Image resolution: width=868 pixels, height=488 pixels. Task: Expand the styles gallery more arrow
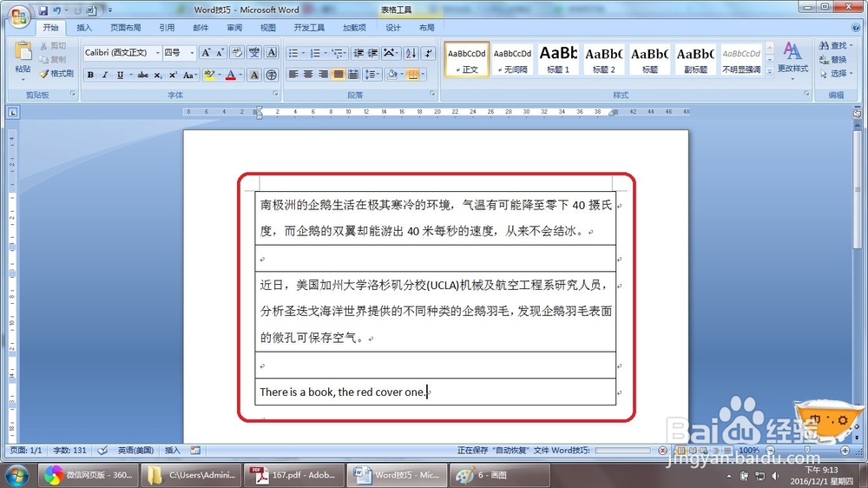[769, 71]
